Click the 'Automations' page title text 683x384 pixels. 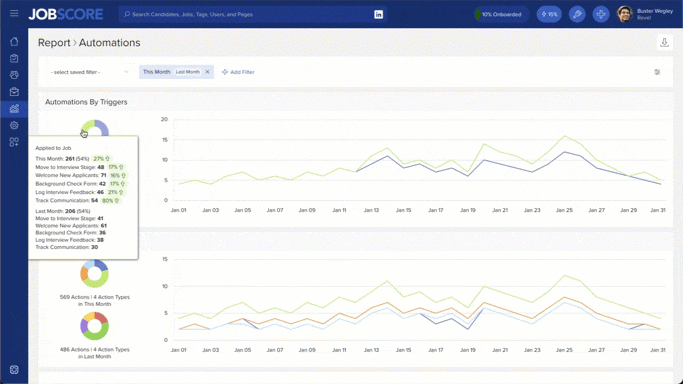[x=109, y=43]
